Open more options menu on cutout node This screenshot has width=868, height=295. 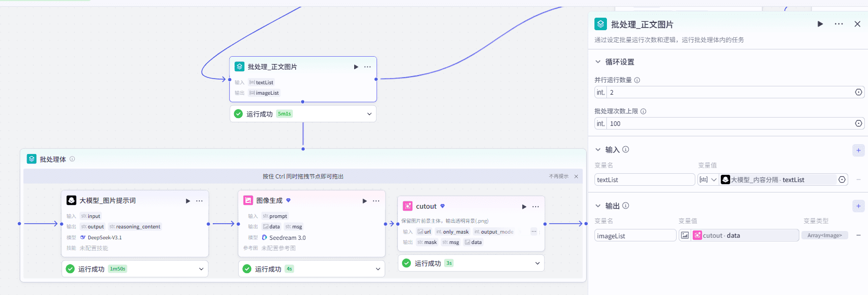click(535, 207)
